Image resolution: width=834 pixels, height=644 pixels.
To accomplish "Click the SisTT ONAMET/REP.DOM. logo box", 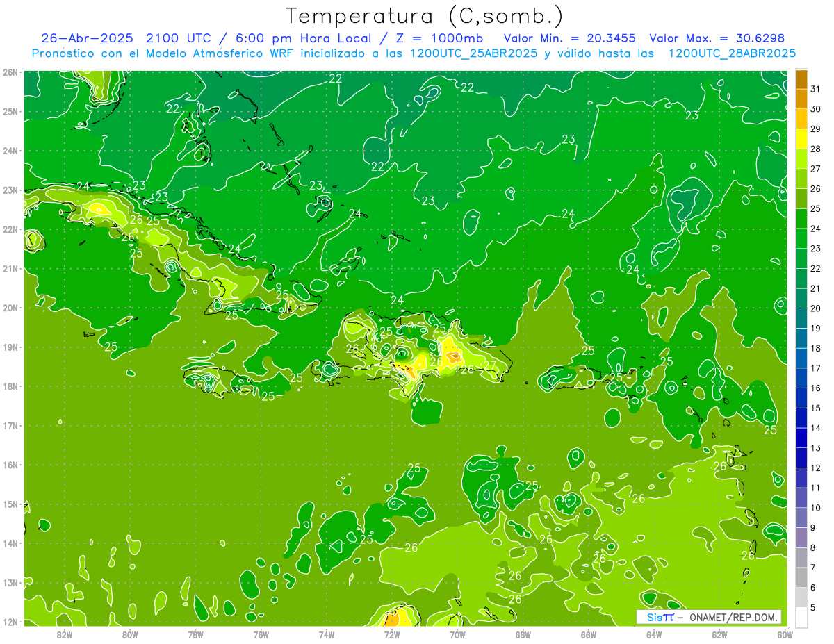I will click(709, 617).
